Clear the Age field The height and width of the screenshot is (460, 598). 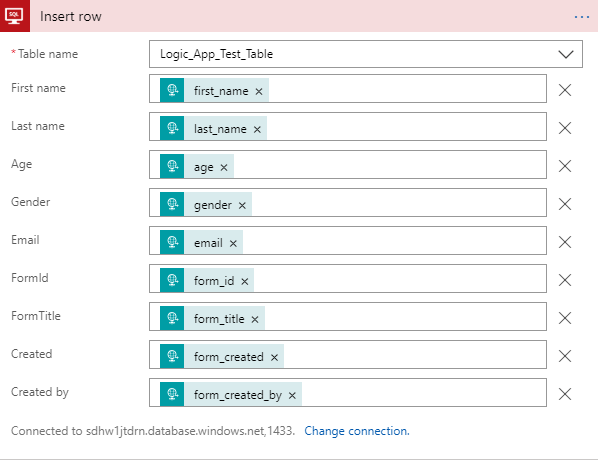click(x=565, y=166)
